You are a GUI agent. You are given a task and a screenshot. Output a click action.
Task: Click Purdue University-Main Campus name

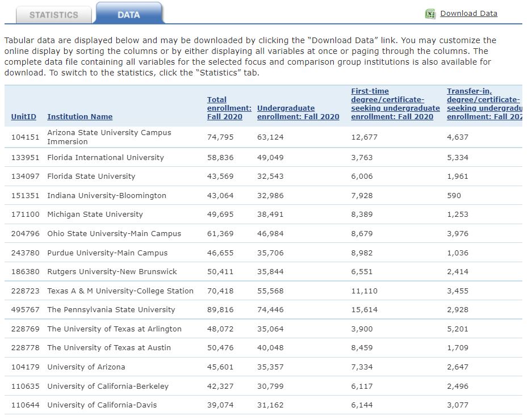[x=107, y=253]
